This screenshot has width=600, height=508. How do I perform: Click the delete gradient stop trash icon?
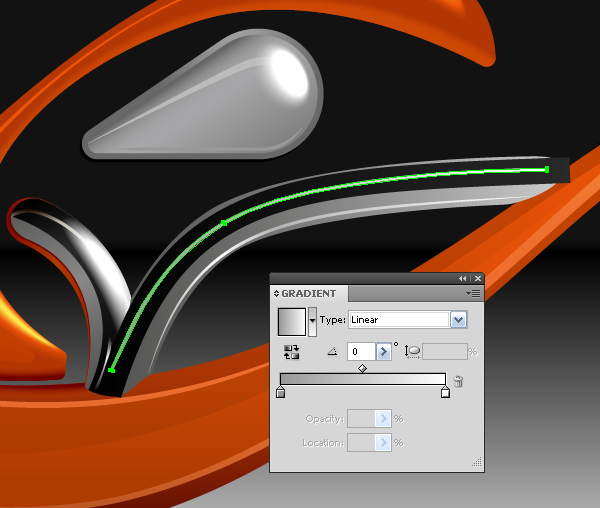click(458, 381)
